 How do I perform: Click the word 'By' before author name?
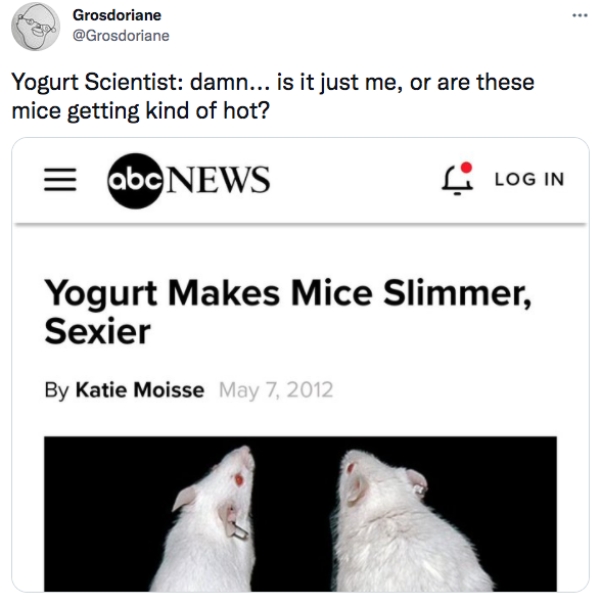pyautogui.click(x=57, y=389)
